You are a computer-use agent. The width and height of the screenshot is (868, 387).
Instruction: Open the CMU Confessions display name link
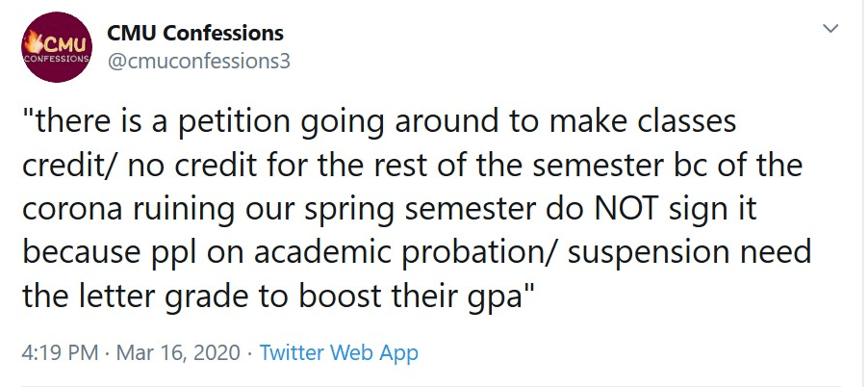[195, 33]
